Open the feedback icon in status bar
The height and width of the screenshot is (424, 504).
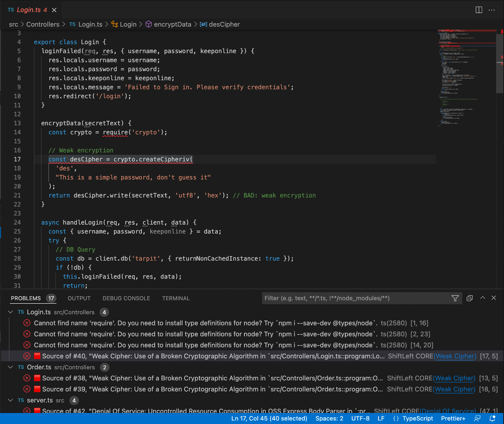coord(477,418)
